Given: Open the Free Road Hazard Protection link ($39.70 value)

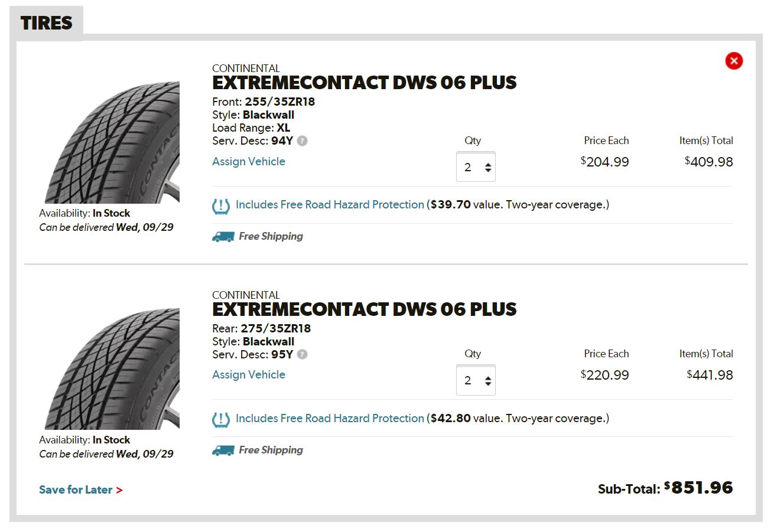Looking at the screenshot, I should point(330,205).
